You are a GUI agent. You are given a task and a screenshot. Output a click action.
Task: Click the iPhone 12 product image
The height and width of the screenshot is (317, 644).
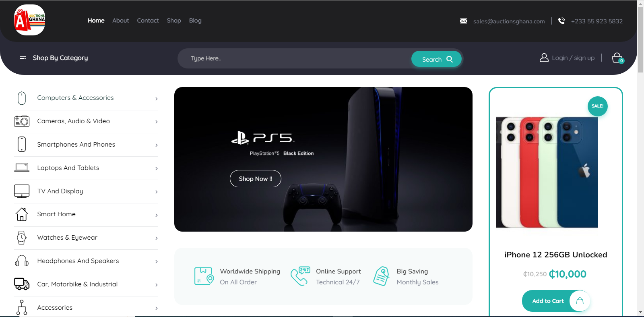(547, 172)
